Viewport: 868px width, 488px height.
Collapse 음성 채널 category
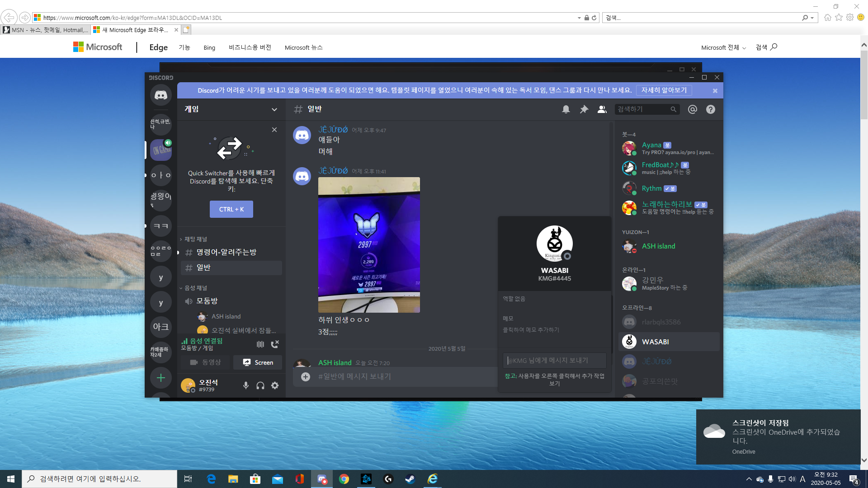[195, 288]
